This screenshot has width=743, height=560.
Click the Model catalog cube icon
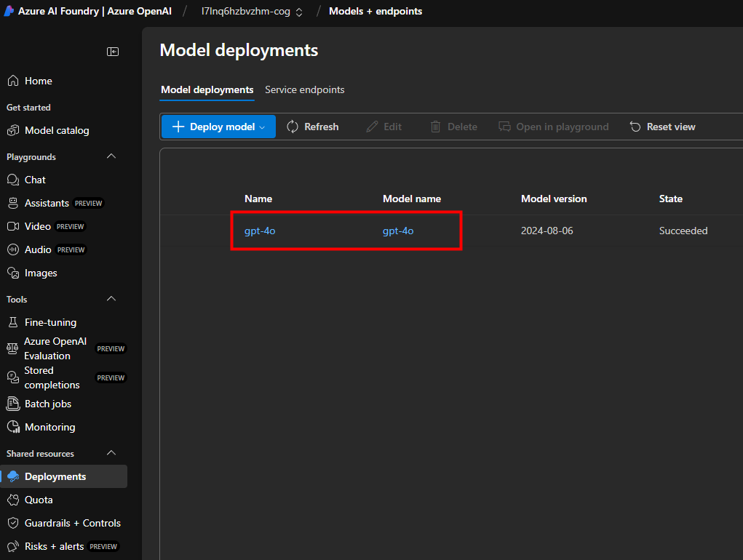[x=13, y=131]
